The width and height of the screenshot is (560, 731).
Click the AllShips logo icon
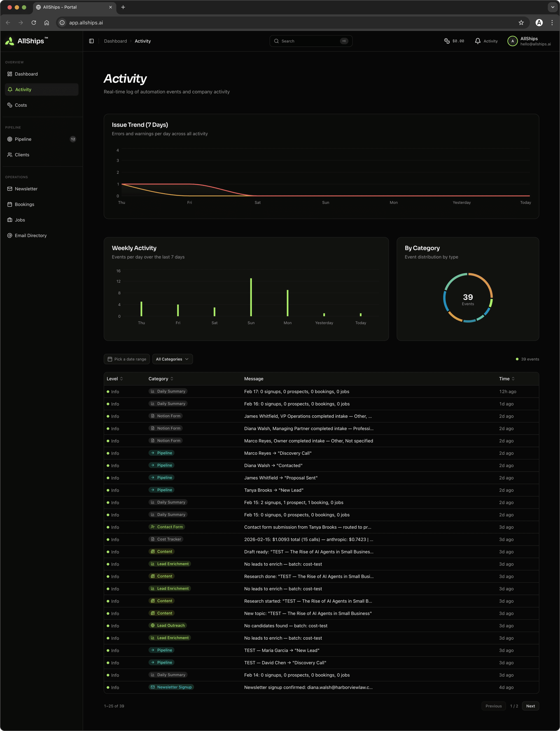[x=10, y=41]
